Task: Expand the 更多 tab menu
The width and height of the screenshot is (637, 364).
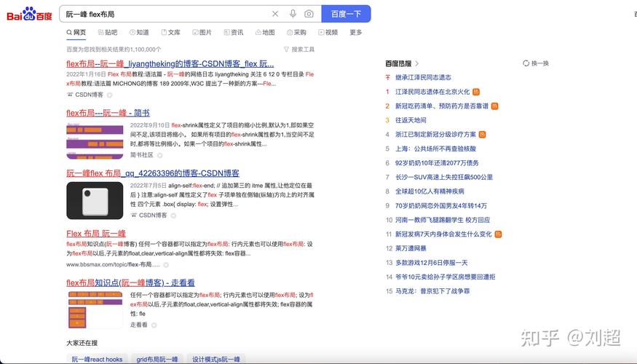Action: pyautogui.click(x=356, y=33)
